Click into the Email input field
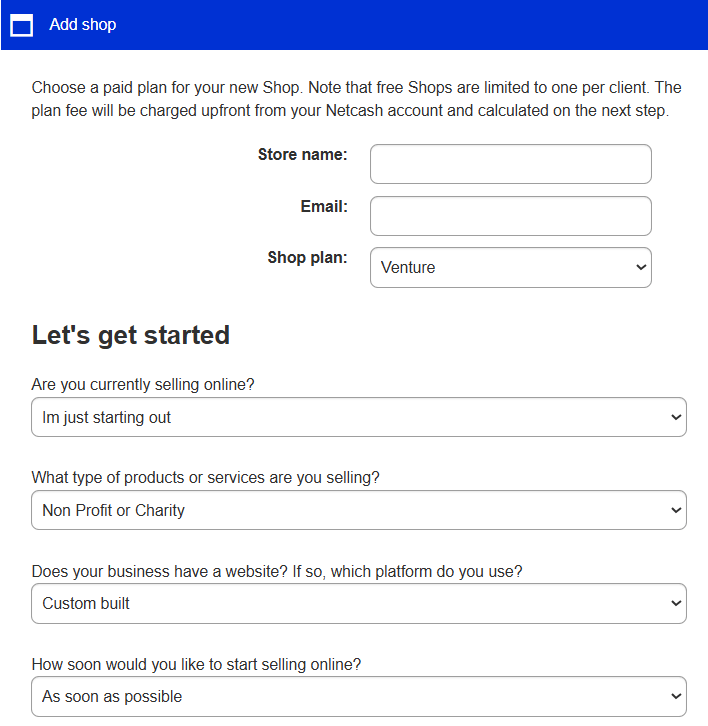 point(510,216)
